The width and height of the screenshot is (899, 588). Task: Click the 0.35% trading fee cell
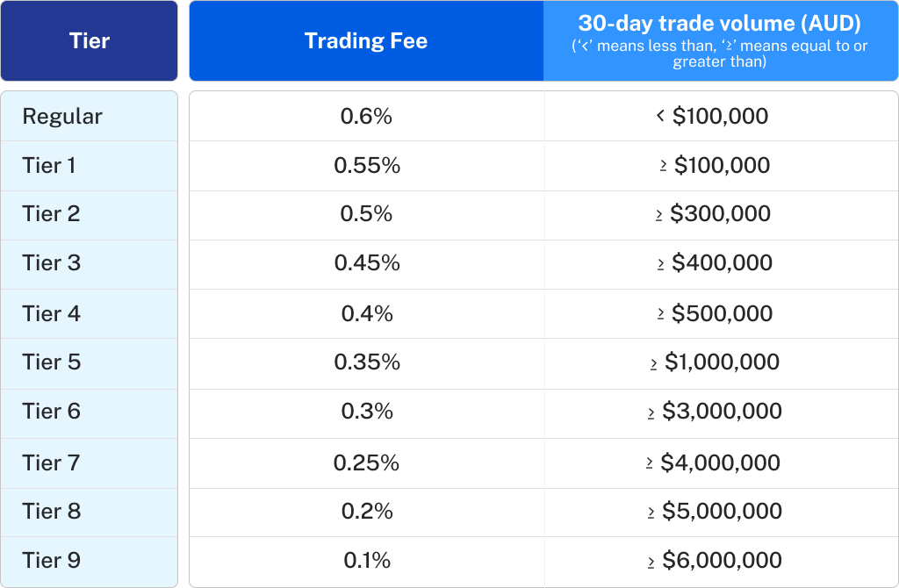366,362
